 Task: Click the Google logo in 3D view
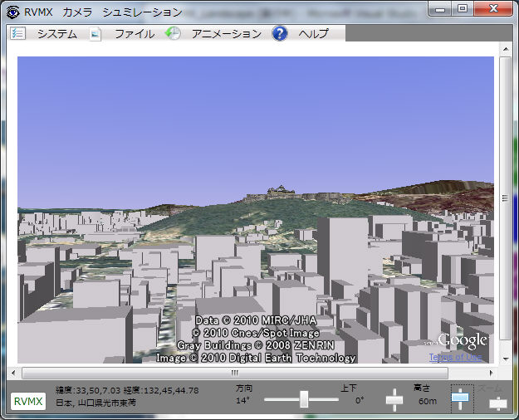(x=462, y=341)
